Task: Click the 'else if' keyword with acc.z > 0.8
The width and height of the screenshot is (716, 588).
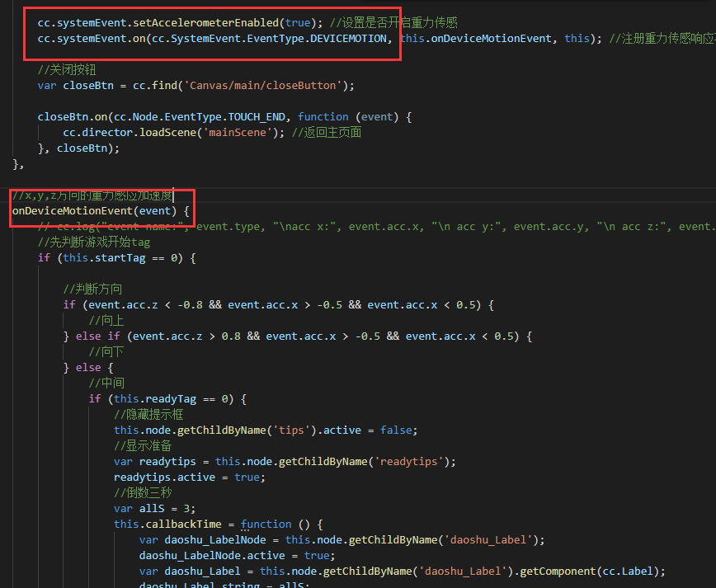Action: coord(97,336)
